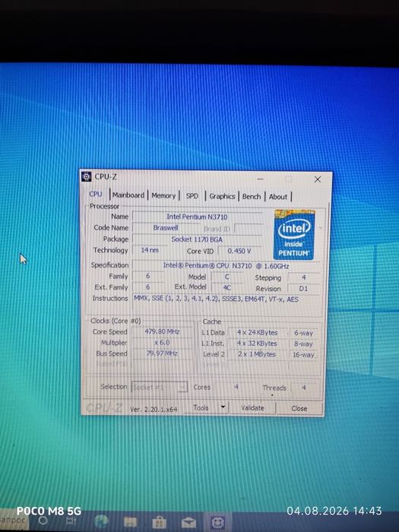Open the Socket #1 selection dropdown
Screen dimensions: 399x532
160,387
